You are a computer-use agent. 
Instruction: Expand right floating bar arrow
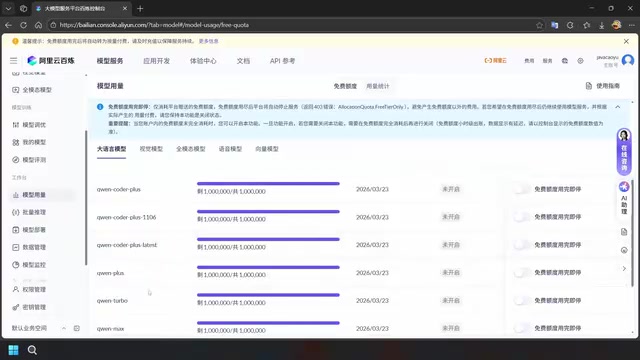click(624, 269)
